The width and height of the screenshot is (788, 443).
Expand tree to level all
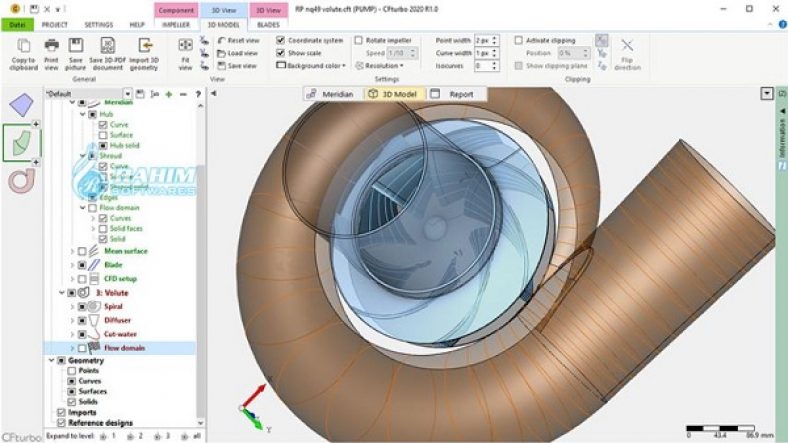click(x=192, y=436)
